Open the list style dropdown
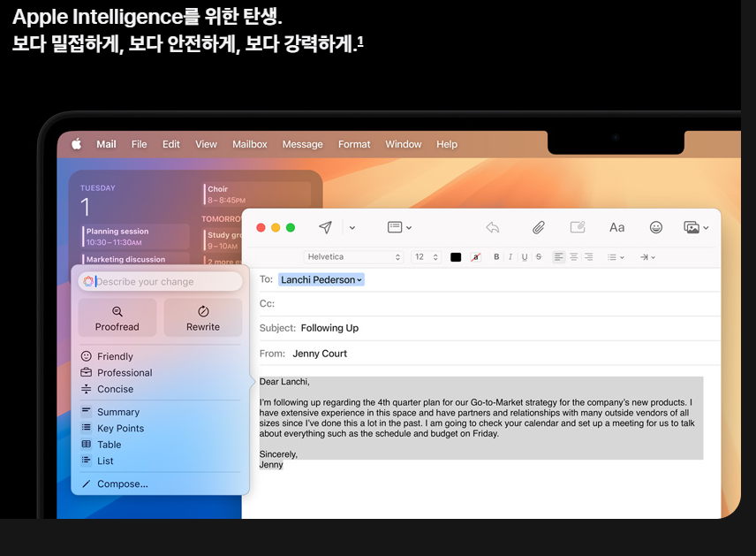 coord(616,257)
